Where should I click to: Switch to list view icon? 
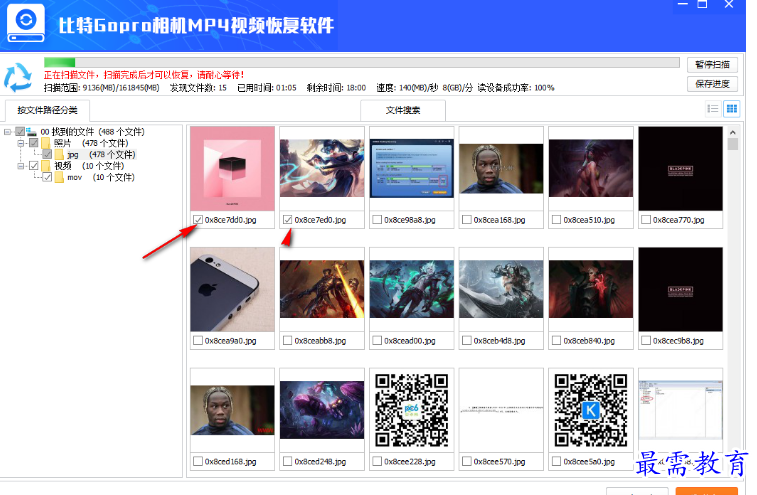(713, 109)
